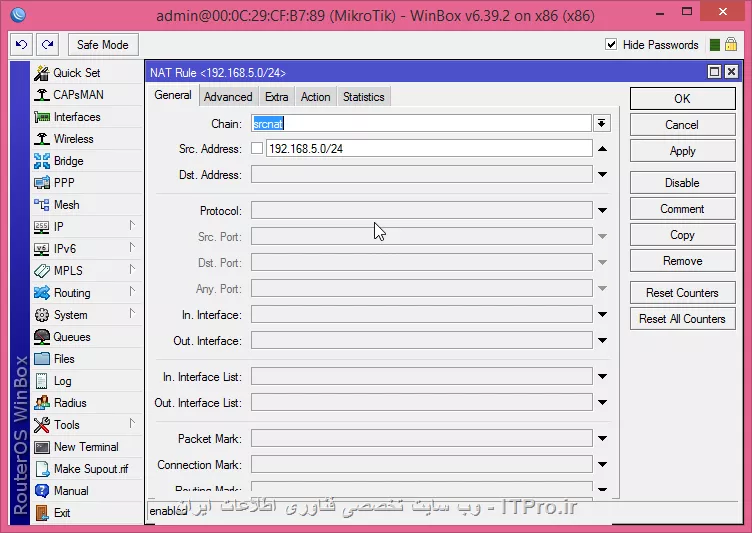Open the Wireless sidebar icon
Screen dimensions: 752x533
click(42, 139)
